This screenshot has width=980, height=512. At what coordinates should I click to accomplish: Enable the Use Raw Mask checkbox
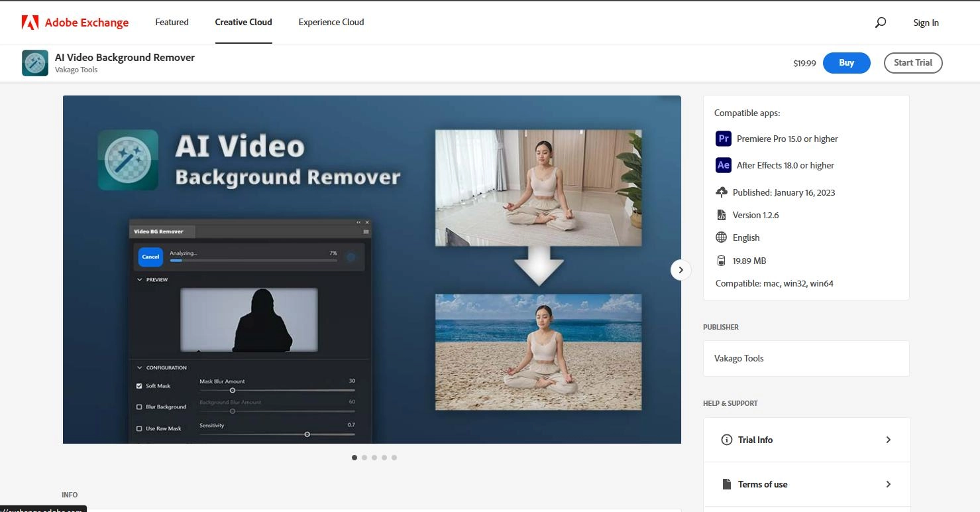pos(139,428)
